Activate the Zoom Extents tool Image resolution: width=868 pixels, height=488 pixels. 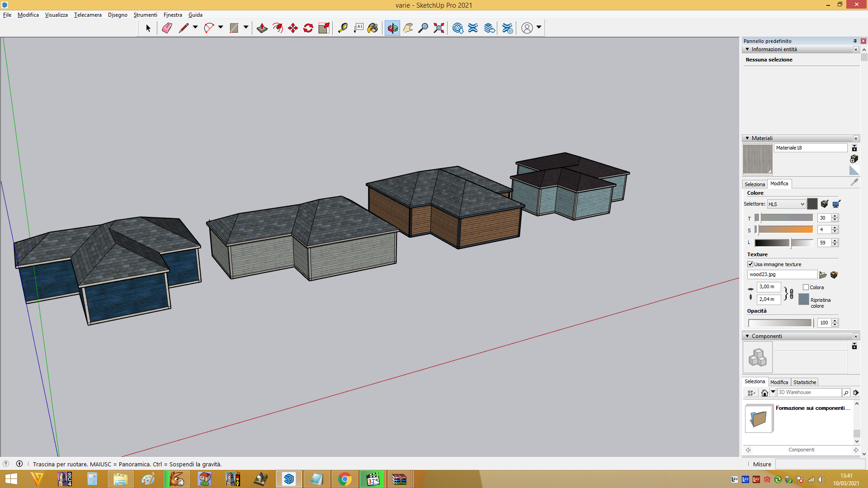point(439,28)
